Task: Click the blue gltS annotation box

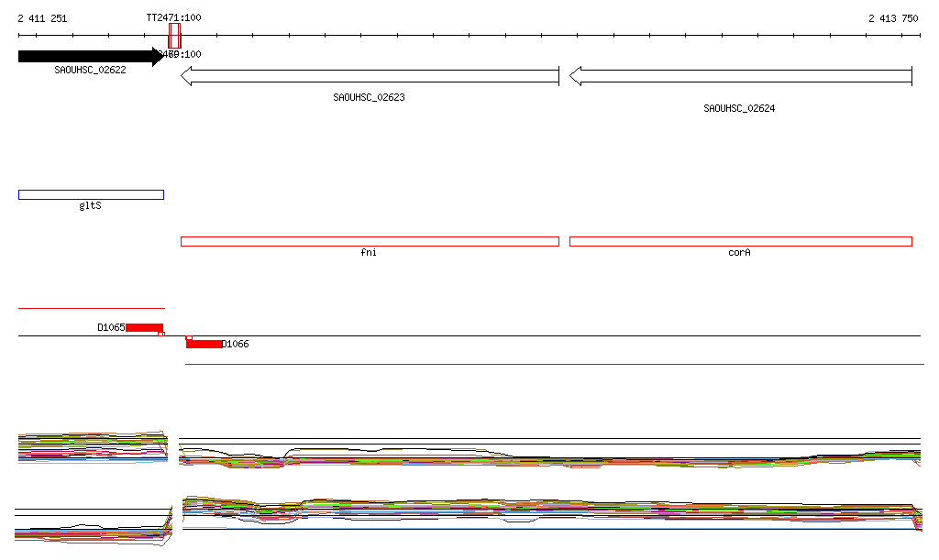Action: coord(91,194)
